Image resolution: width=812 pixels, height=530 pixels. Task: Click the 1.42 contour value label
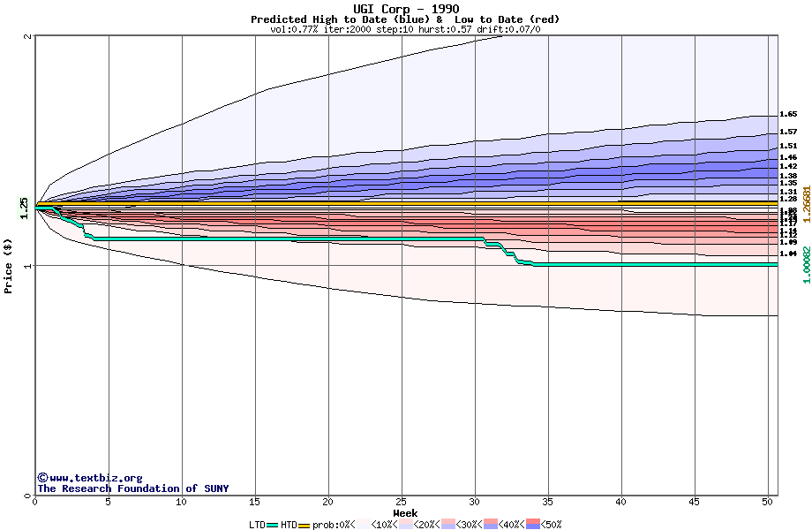coord(788,166)
